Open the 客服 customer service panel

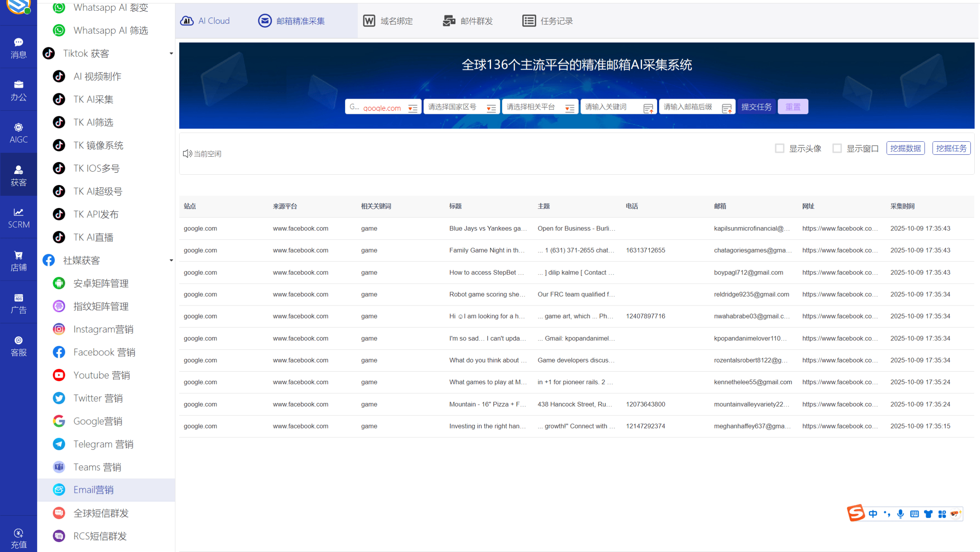18,345
